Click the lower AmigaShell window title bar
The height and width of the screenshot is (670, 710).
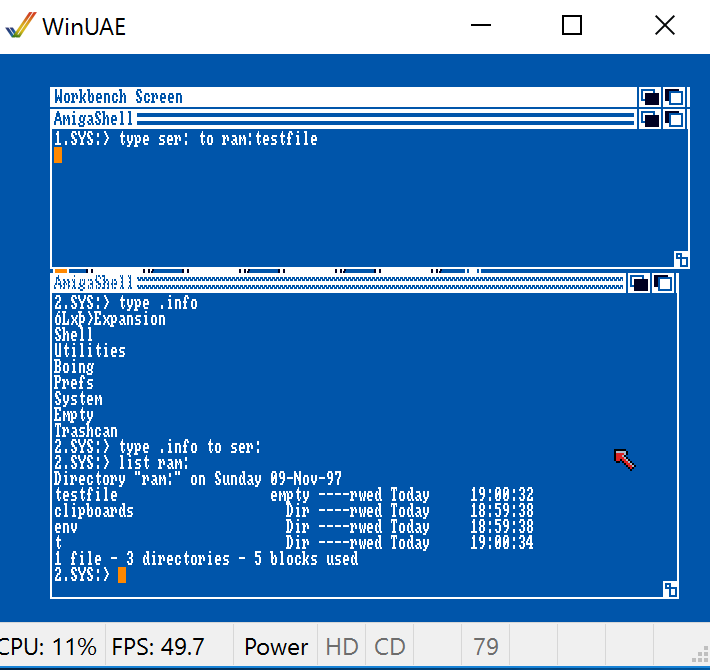tap(338, 283)
